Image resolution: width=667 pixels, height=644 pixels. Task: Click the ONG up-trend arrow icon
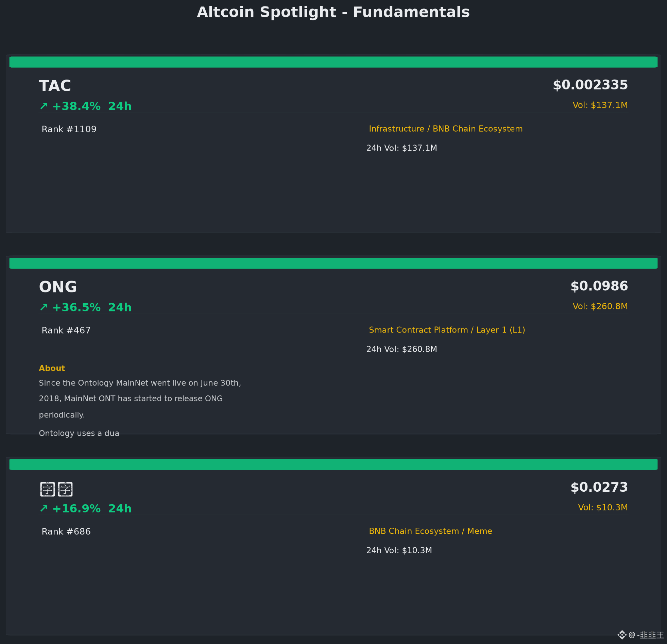pos(44,307)
